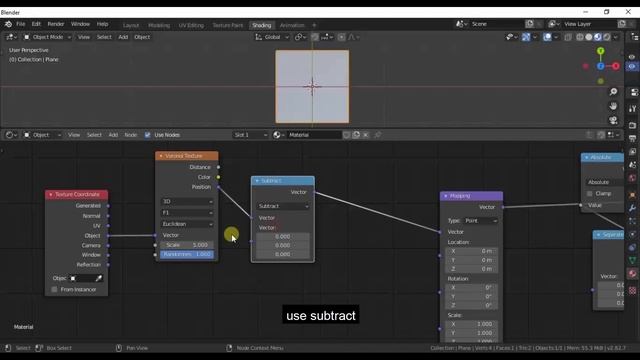The width and height of the screenshot is (640, 360).
Task: Open the World properties tab
Action: click(x=632, y=178)
